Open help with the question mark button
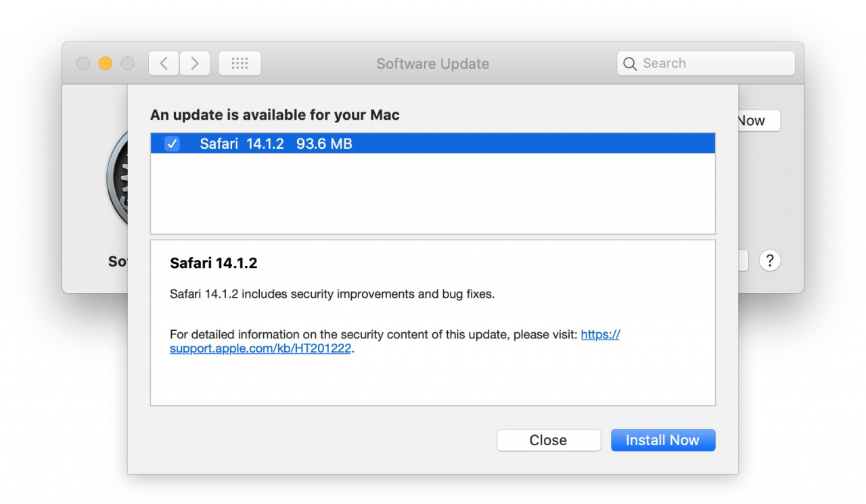 [770, 260]
